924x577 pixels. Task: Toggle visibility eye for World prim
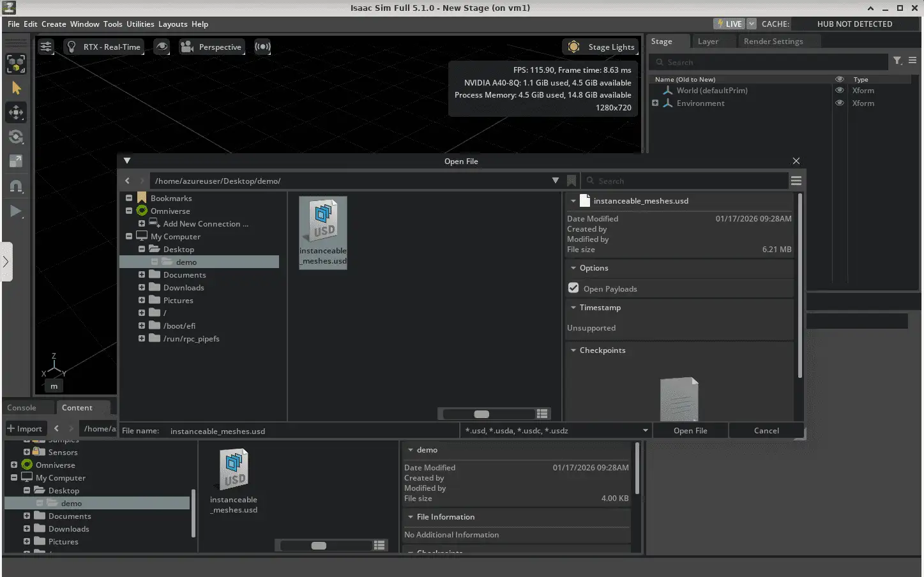pyautogui.click(x=840, y=91)
